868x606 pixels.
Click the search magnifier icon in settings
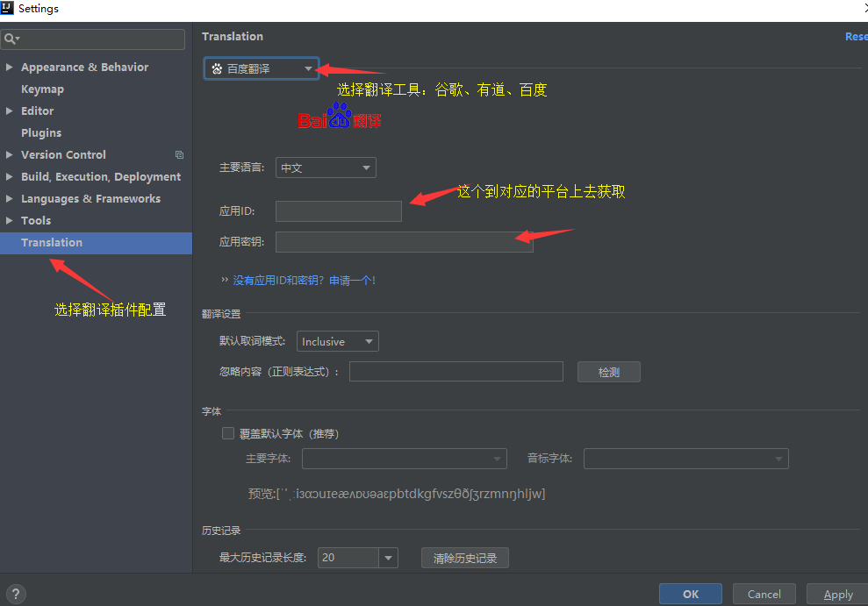tap(10, 39)
